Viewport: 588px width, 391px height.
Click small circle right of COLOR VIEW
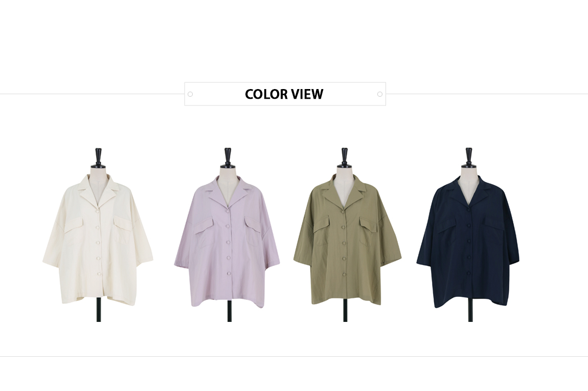pyautogui.click(x=380, y=94)
